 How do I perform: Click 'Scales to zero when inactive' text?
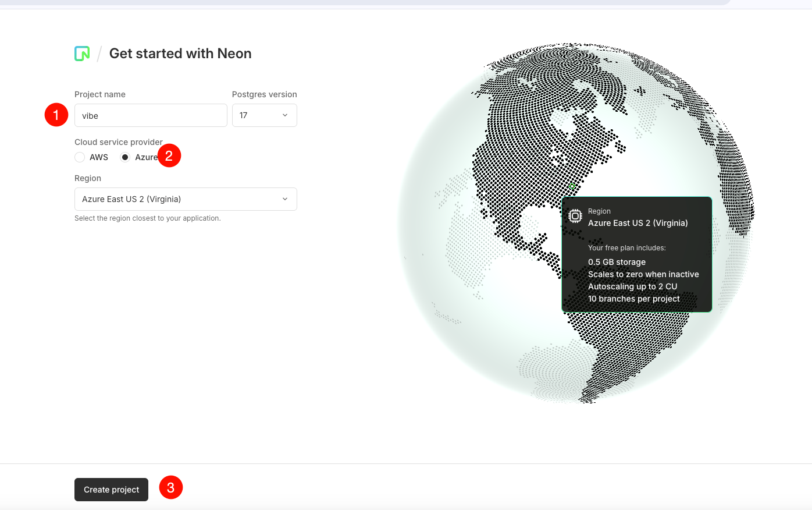tap(643, 274)
